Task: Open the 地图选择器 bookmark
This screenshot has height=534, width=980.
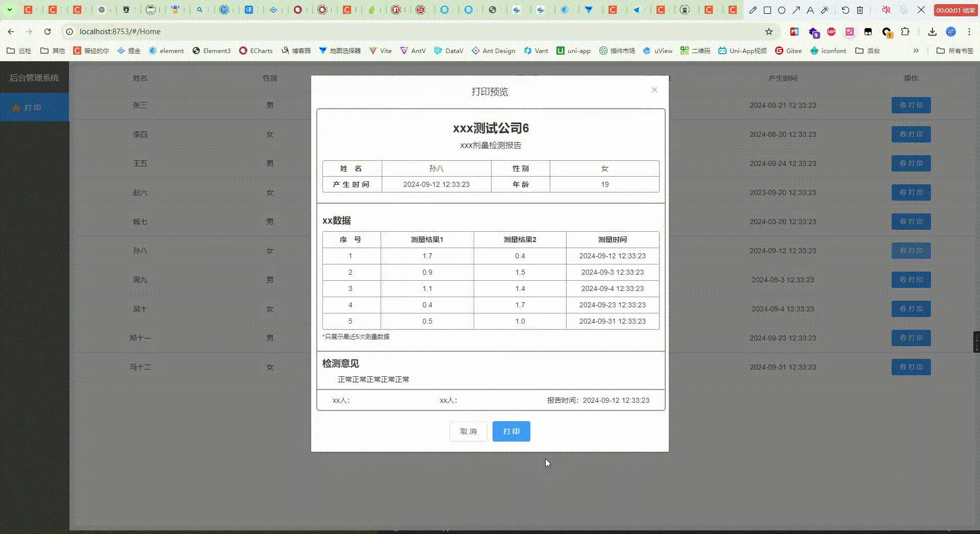Action: [x=340, y=51]
